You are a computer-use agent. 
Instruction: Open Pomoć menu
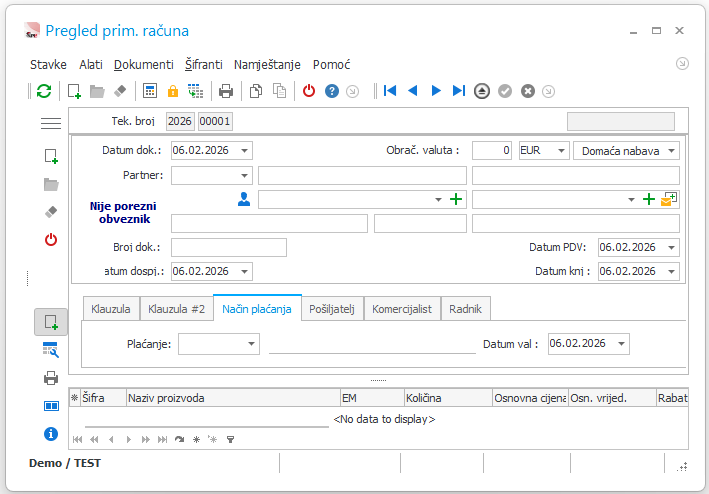pos(331,65)
